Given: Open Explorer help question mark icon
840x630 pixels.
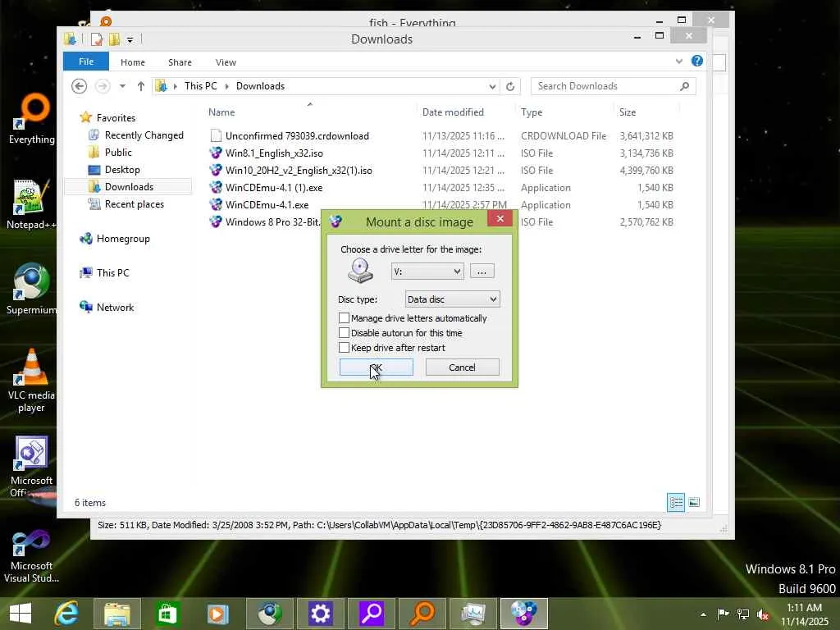Looking at the screenshot, I should pyautogui.click(x=696, y=61).
